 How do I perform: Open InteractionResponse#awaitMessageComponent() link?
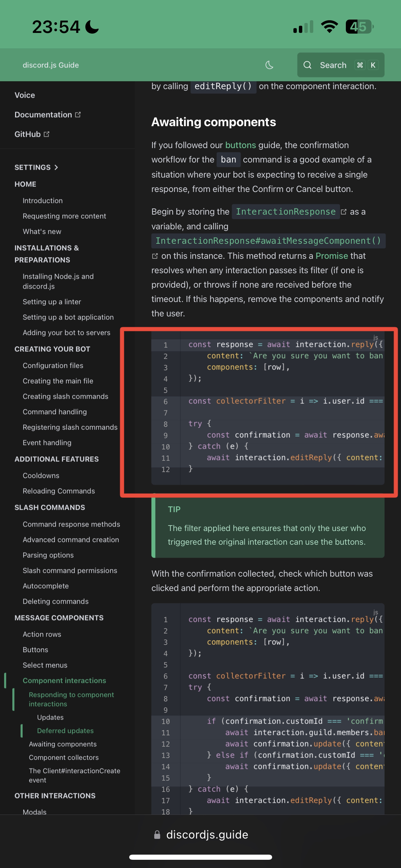point(268,241)
